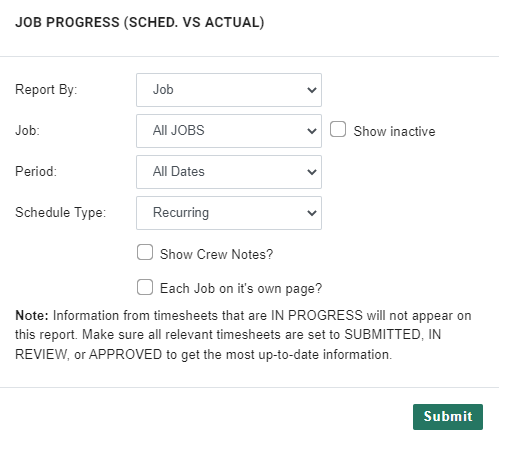Expand the Period dropdown
517x450 pixels.
click(229, 172)
